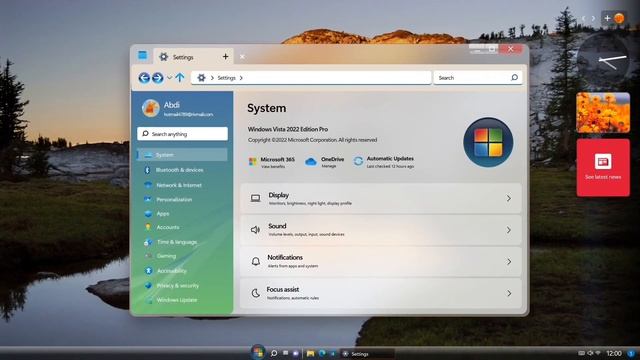Add a widget with the plus icon

tap(607, 18)
